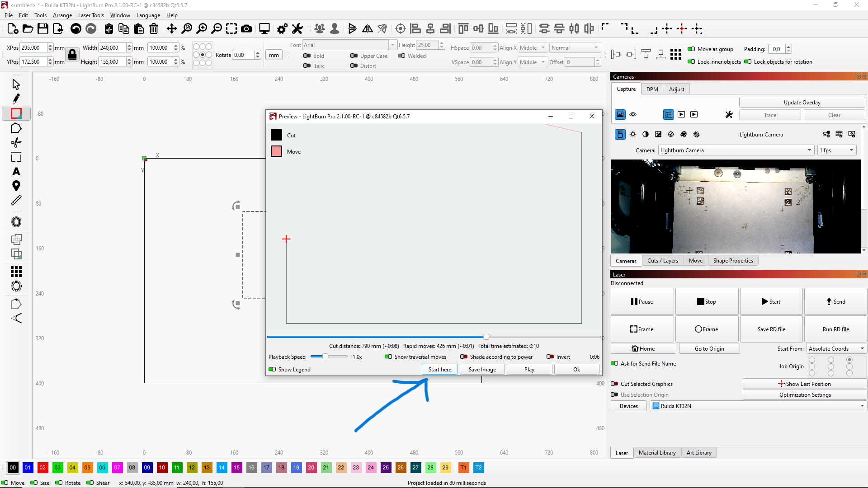The width and height of the screenshot is (868, 488).
Task: Select the Create Text tool
Action: [x=16, y=172]
